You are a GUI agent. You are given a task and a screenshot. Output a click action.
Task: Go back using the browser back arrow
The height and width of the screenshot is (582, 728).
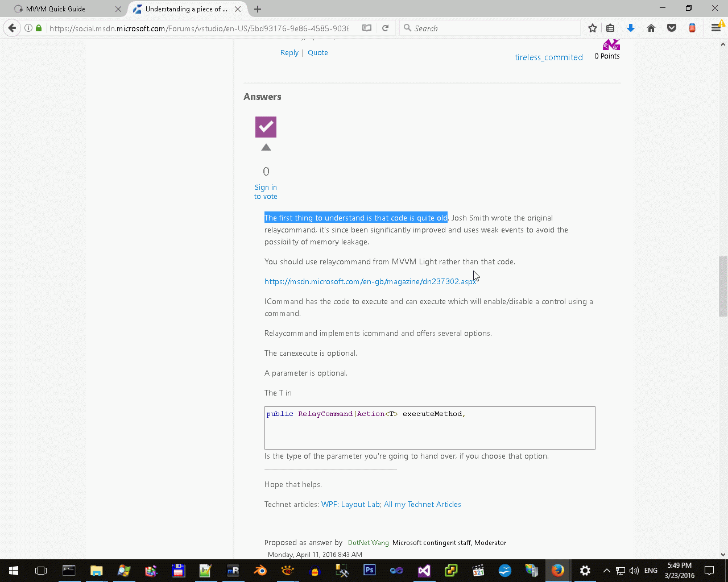coord(12,28)
